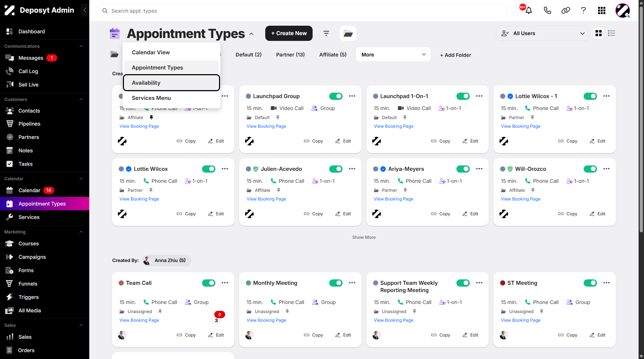Click Show More under appointment cards

pos(364,237)
